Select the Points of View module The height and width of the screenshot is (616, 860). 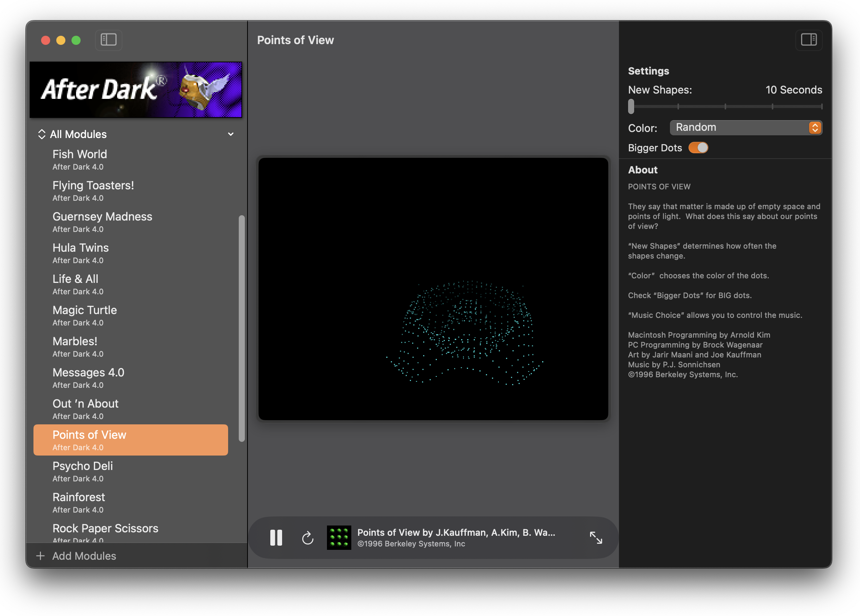131,440
